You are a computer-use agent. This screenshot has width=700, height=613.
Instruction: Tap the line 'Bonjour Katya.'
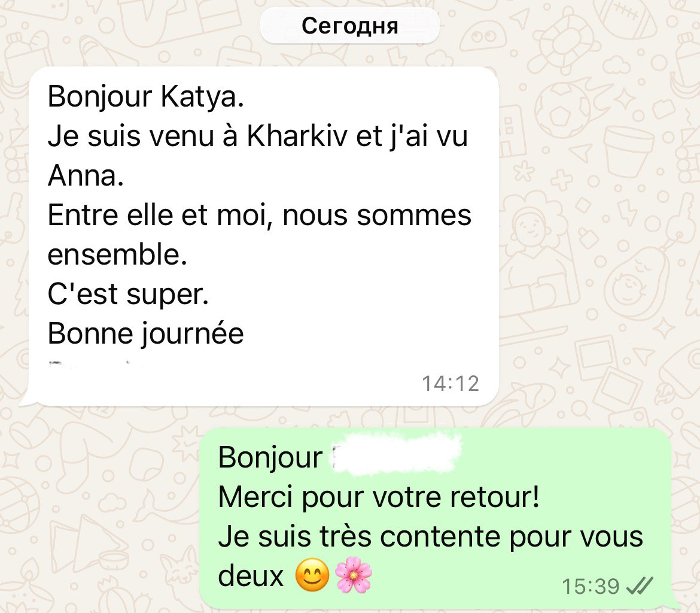(146, 96)
